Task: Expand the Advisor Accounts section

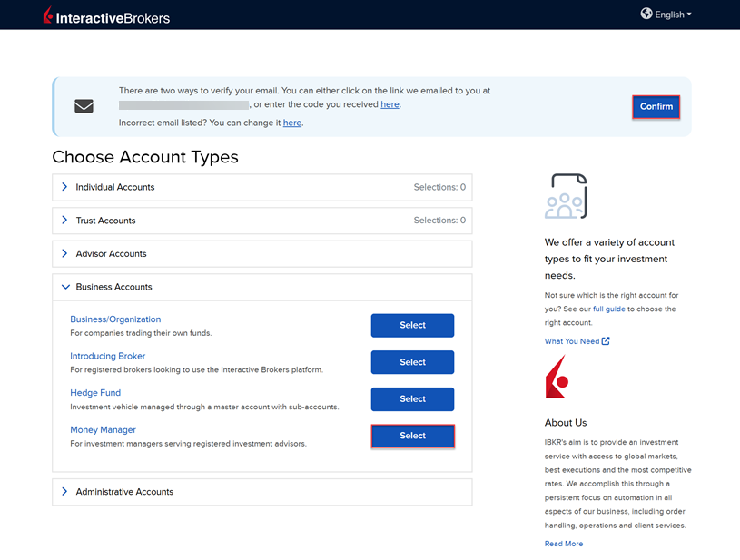Action: click(x=111, y=254)
